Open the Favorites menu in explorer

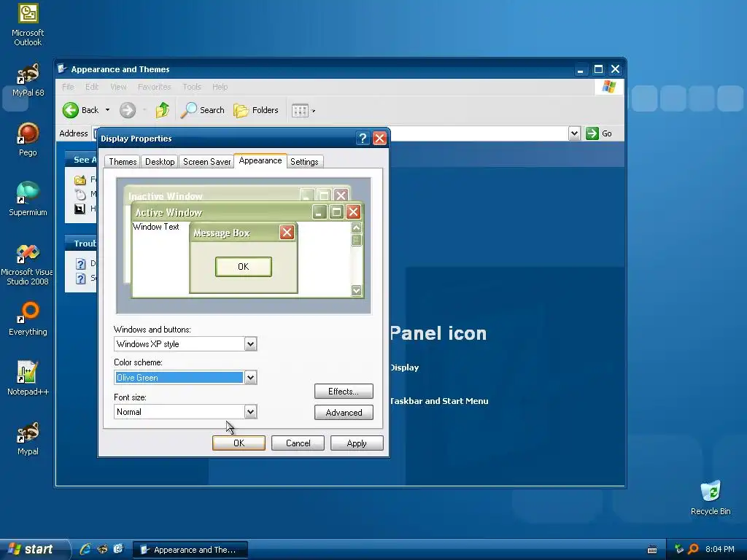click(x=155, y=87)
